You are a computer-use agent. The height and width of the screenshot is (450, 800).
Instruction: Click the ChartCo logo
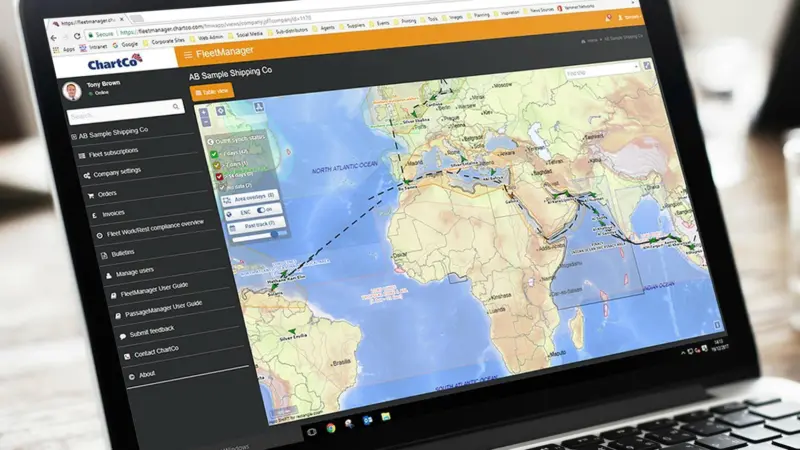coord(115,63)
